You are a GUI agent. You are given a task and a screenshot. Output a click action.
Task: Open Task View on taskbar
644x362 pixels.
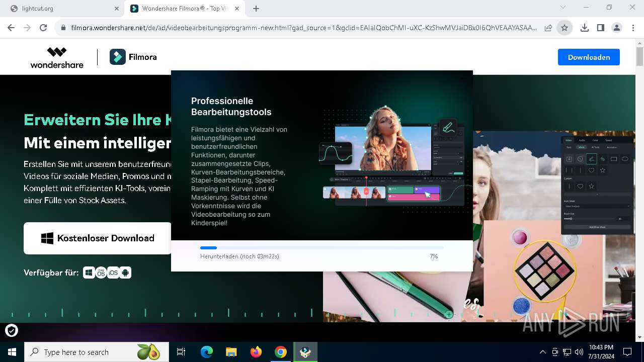(x=181, y=352)
